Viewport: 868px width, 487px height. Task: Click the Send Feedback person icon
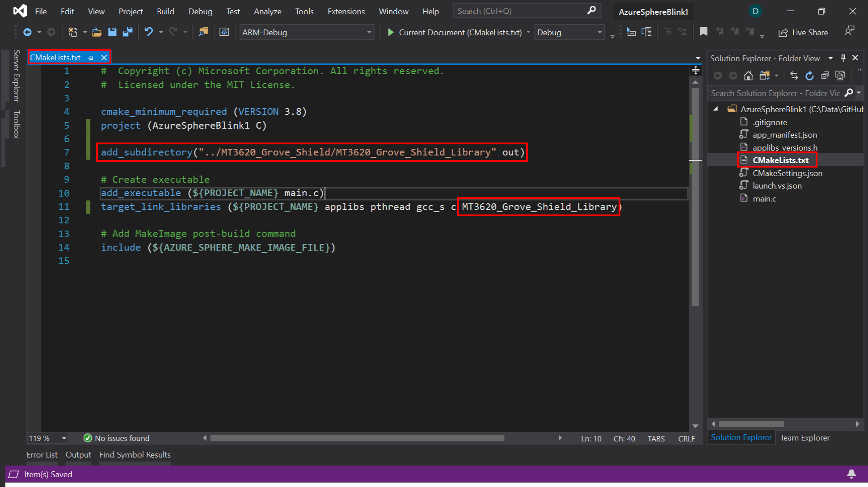(849, 31)
